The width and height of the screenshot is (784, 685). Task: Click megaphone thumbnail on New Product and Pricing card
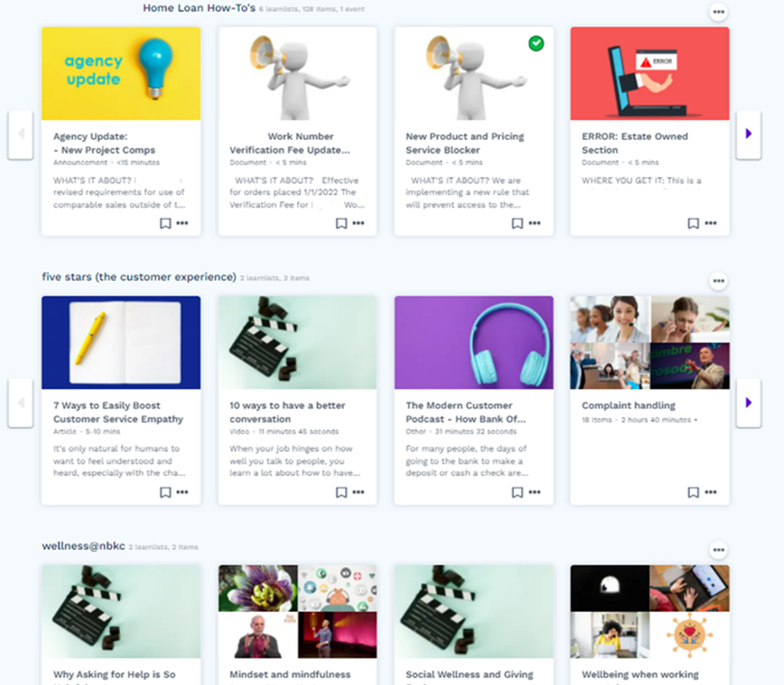click(x=474, y=73)
